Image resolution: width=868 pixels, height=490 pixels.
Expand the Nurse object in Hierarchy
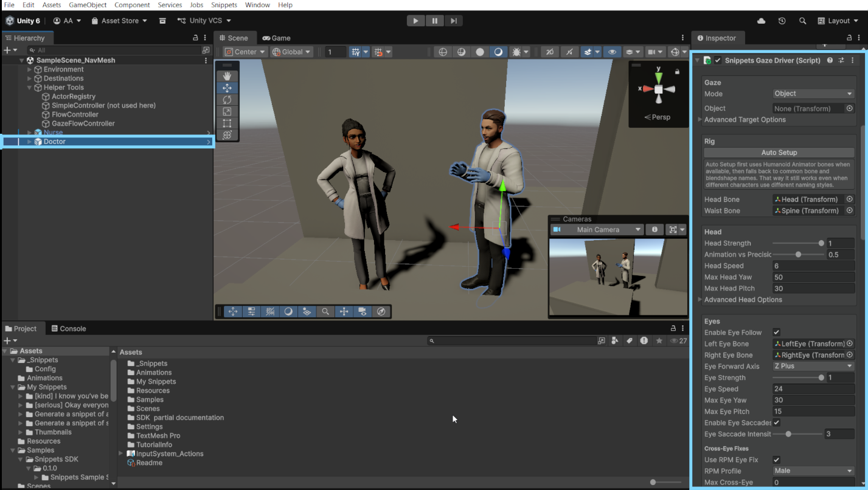30,133
